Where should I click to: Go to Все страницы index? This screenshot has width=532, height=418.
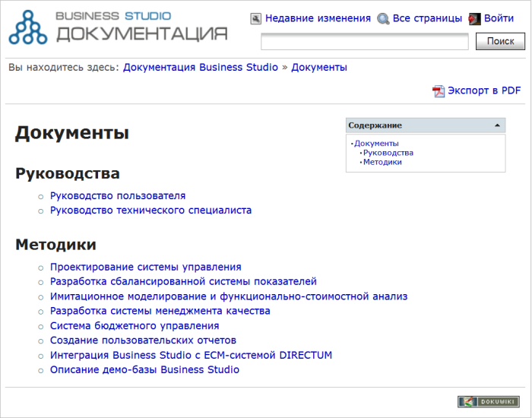coord(427,18)
